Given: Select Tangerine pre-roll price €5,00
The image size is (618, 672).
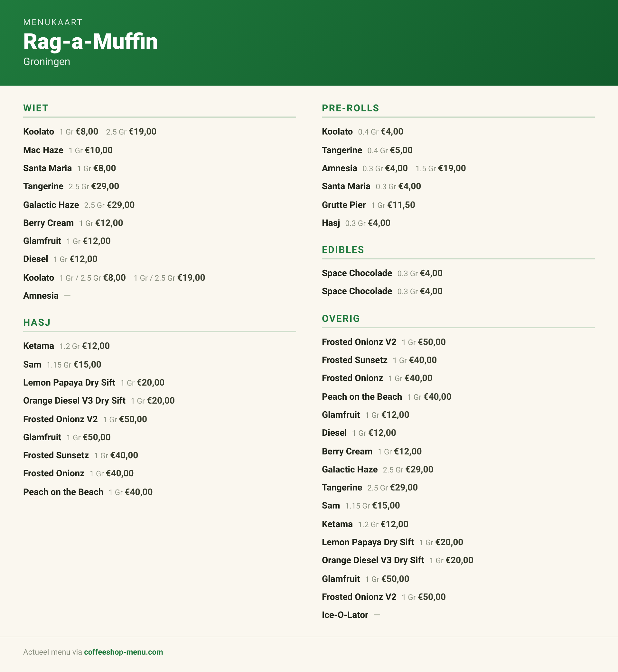Looking at the screenshot, I should [401, 150].
